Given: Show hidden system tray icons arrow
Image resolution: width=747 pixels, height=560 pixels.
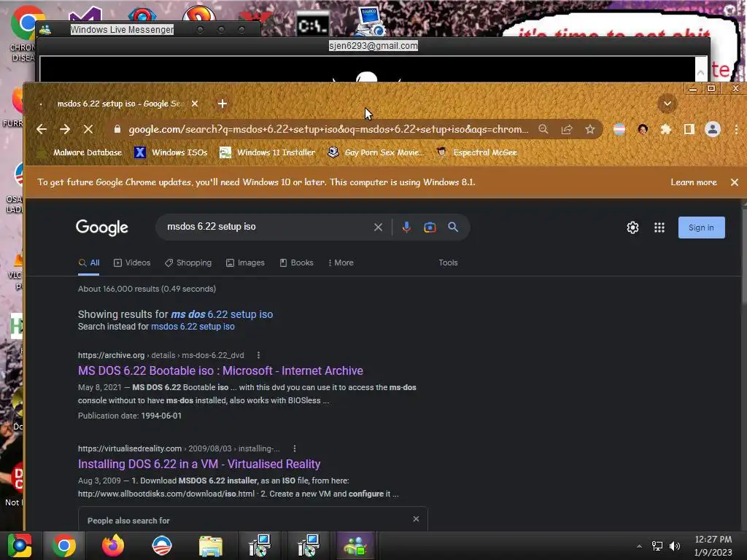Looking at the screenshot, I should [639, 546].
